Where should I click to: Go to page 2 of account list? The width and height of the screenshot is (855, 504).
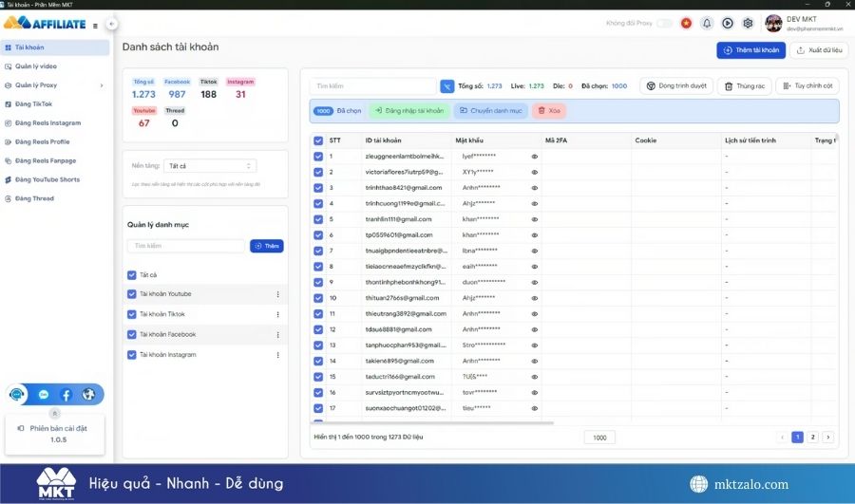pyautogui.click(x=811, y=437)
